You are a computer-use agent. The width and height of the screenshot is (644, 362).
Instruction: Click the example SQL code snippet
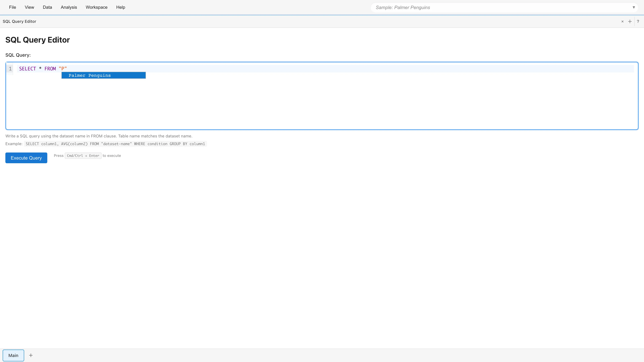tap(115, 144)
